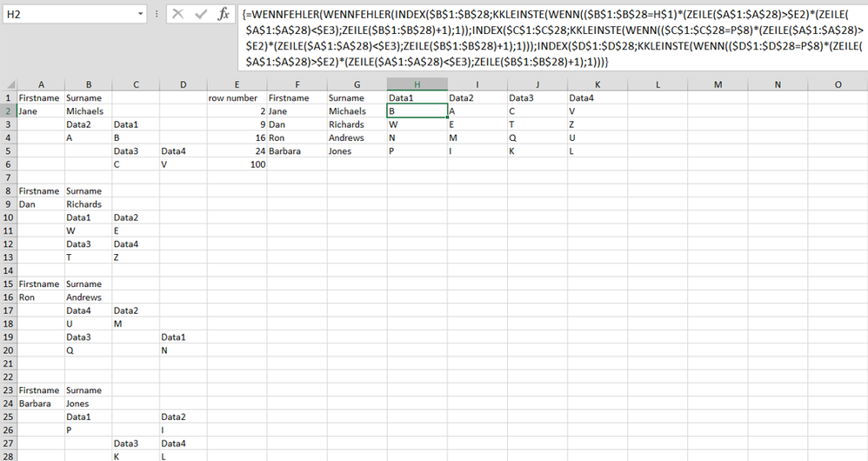Select row 14 header
The height and width of the screenshot is (461, 868).
click(9, 271)
